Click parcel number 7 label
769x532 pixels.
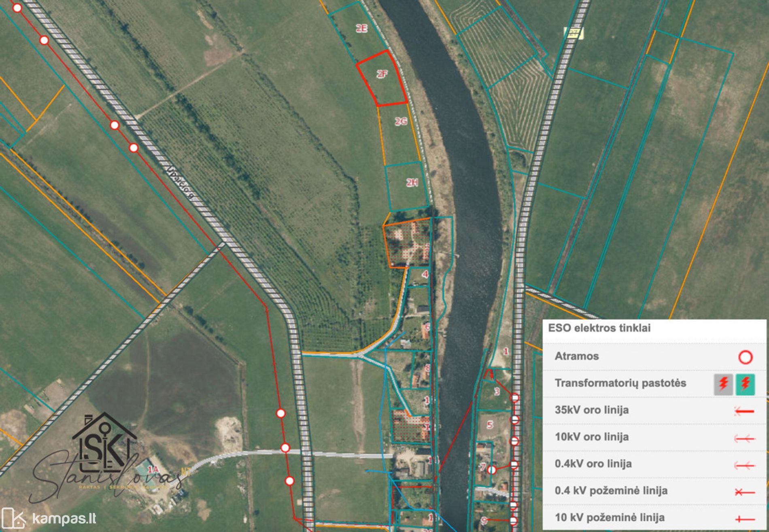(x=483, y=467)
